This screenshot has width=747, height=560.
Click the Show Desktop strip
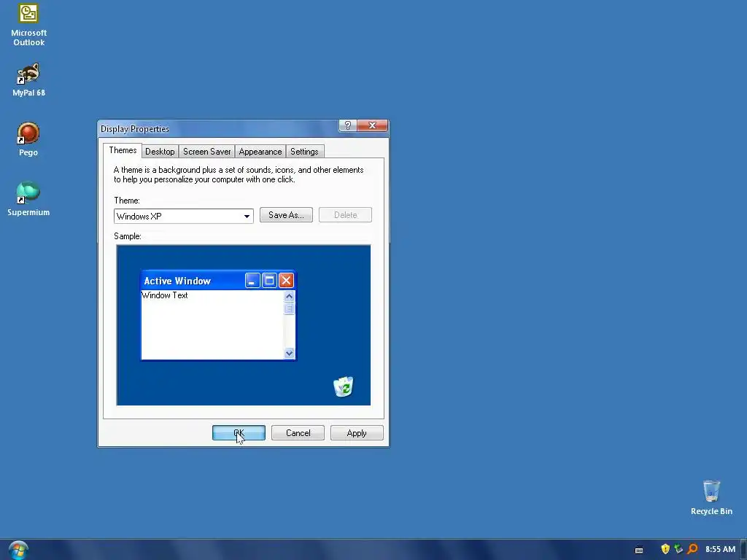click(743, 550)
